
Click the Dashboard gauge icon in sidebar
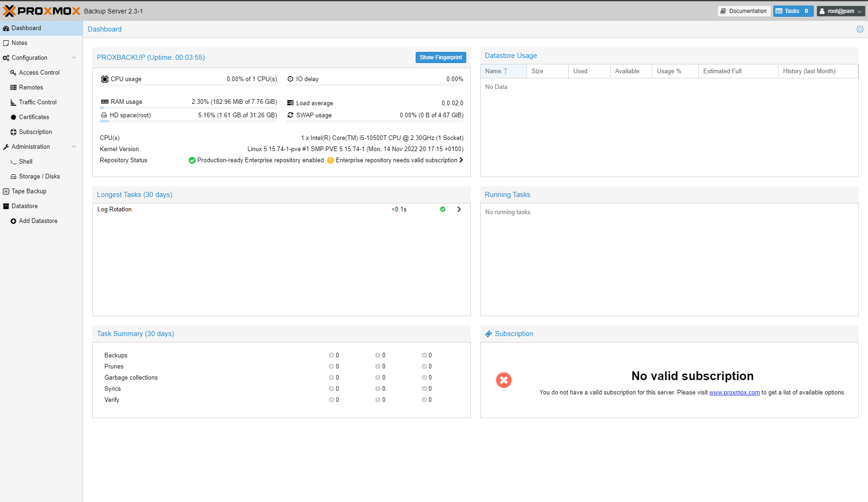(6, 28)
